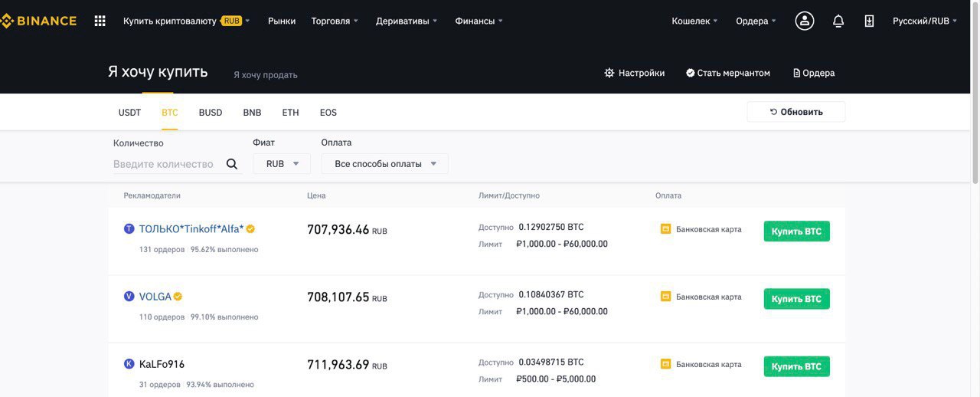The height and width of the screenshot is (397, 980).
Task: Open the RUB fiat dropdown
Action: [282, 163]
